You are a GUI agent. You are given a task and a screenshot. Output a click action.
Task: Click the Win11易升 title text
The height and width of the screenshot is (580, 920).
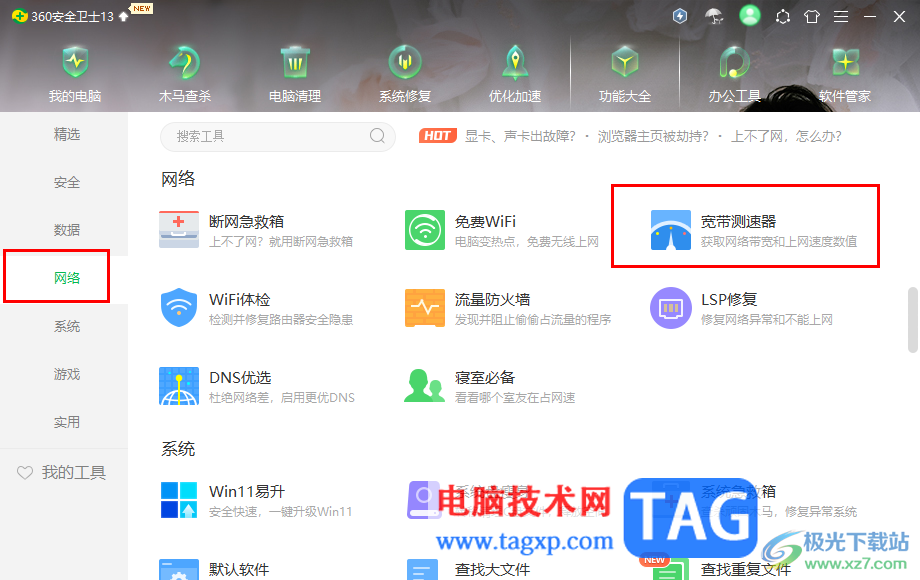(247, 491)
